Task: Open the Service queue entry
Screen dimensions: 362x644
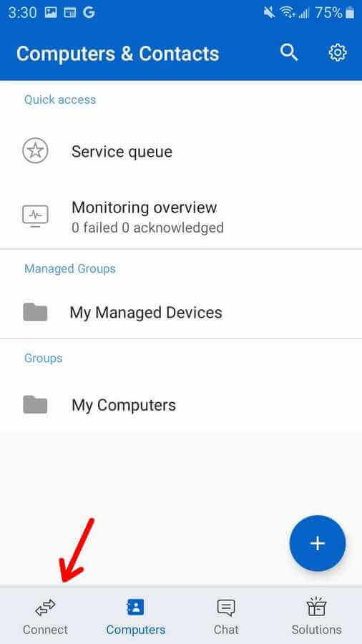Action: click(181, 151)
